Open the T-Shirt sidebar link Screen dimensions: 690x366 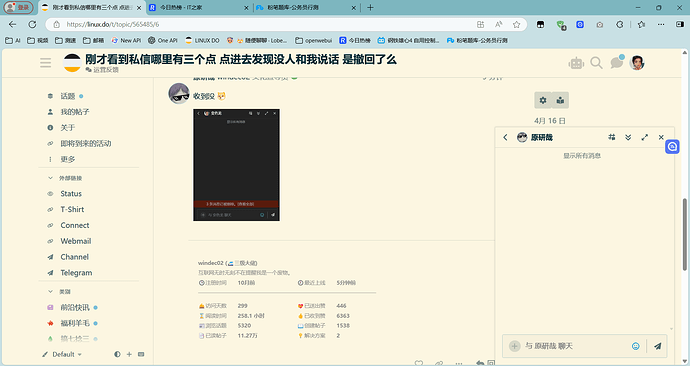pyautogui.click(x=72, y=209)
